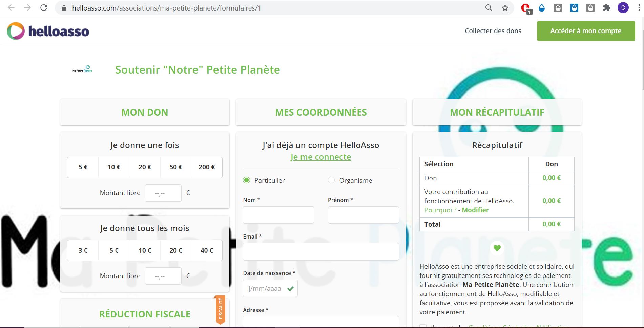644x328 pixels.
Task: Click the orange FISCALITÉ ribbon badge
Action: (x=220, y=310)
